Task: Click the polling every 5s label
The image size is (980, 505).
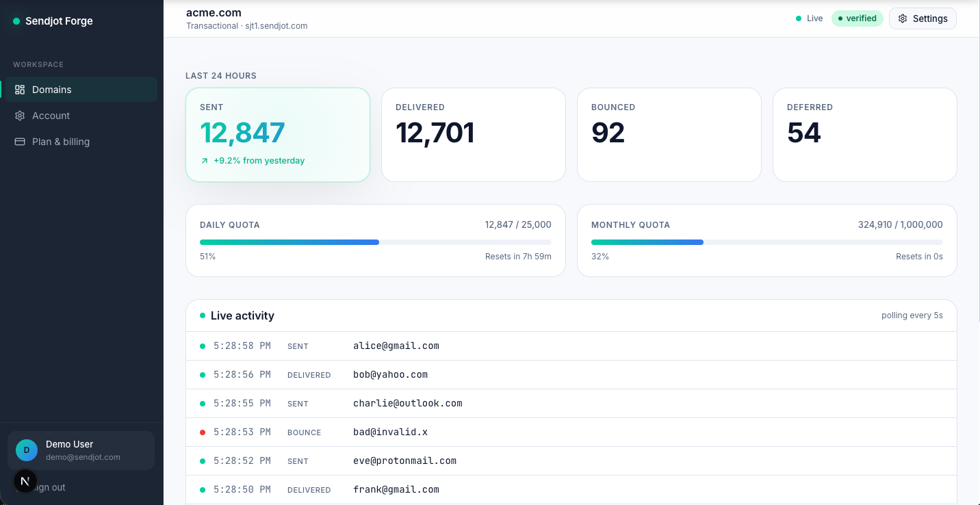Action: (912, 315)
